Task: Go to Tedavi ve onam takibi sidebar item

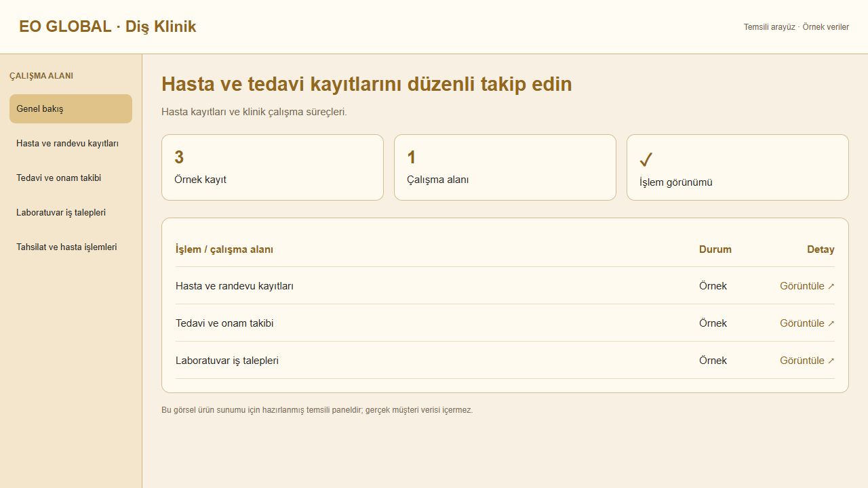Action: click(71, 178)
